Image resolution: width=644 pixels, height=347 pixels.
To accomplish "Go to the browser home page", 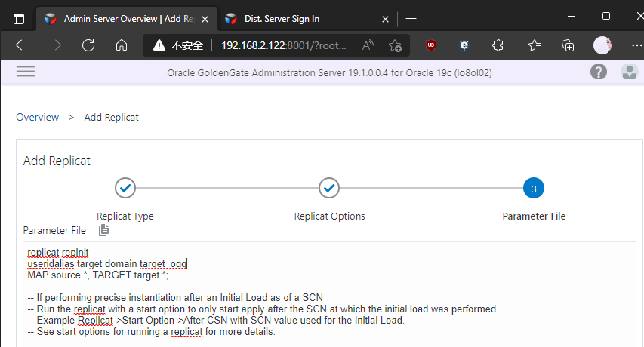I will tap(121, 45).
